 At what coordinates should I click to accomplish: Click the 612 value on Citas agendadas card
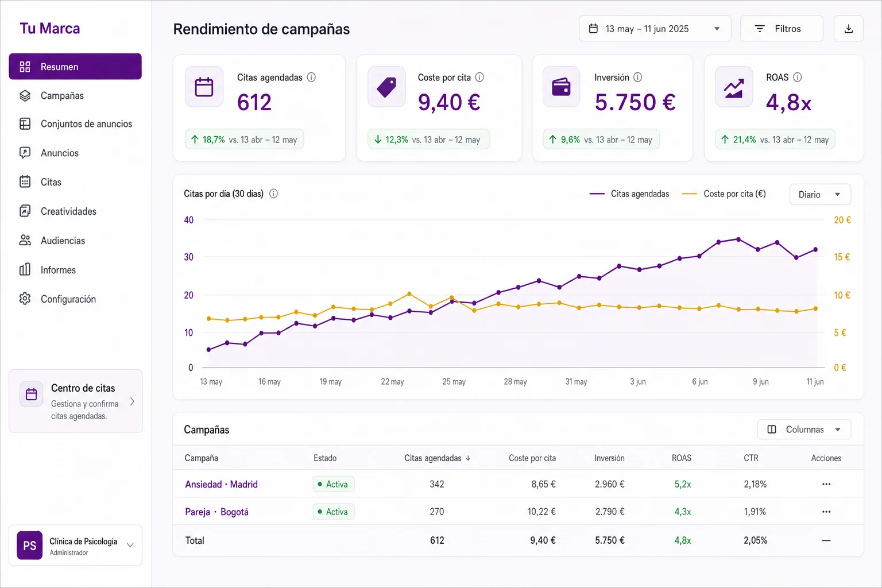[x=254, y=102]
